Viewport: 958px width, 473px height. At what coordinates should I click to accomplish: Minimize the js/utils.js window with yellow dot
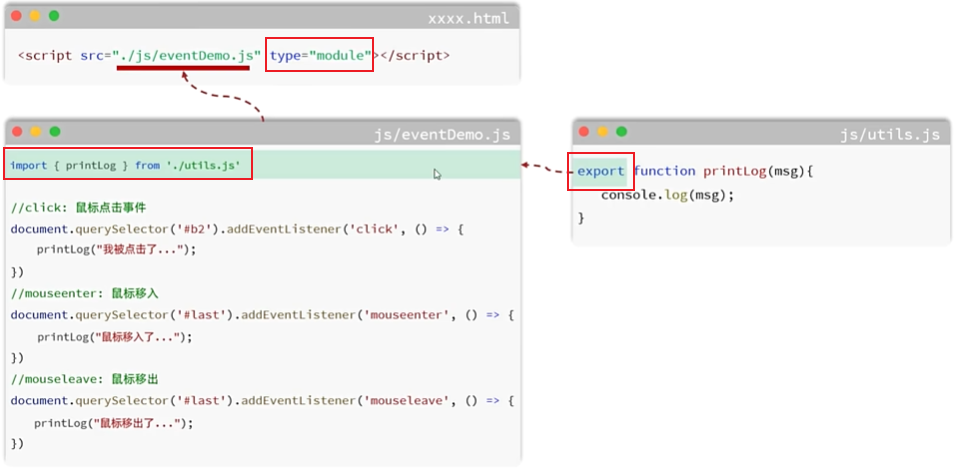pyautogui.click(x=603, y=131)
